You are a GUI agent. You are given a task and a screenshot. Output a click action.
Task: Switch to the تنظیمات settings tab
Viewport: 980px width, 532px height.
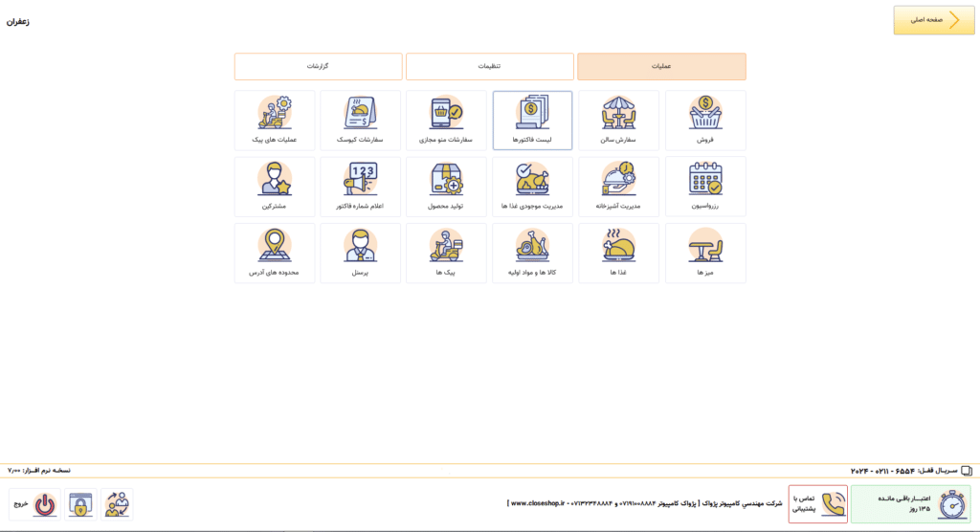pos(489,66)
